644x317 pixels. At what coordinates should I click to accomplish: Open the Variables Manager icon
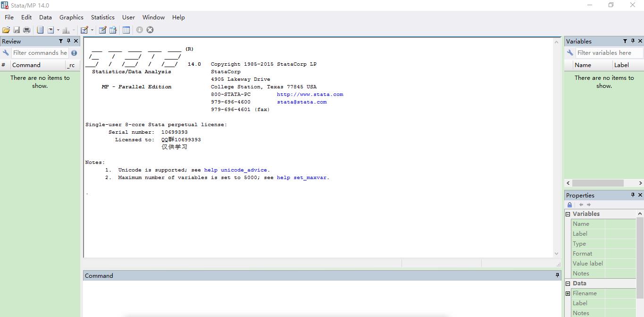point(126,30)
